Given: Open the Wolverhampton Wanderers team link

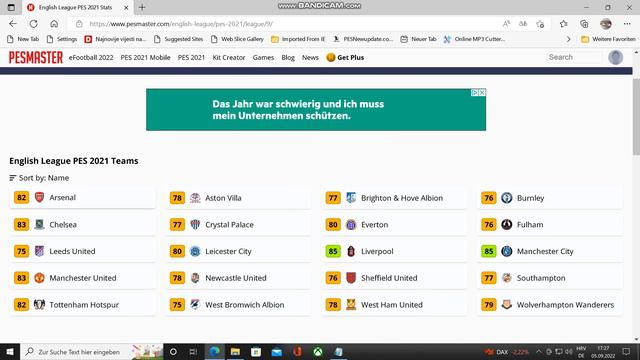Looking at the screenshot, I should click(565, 304).
